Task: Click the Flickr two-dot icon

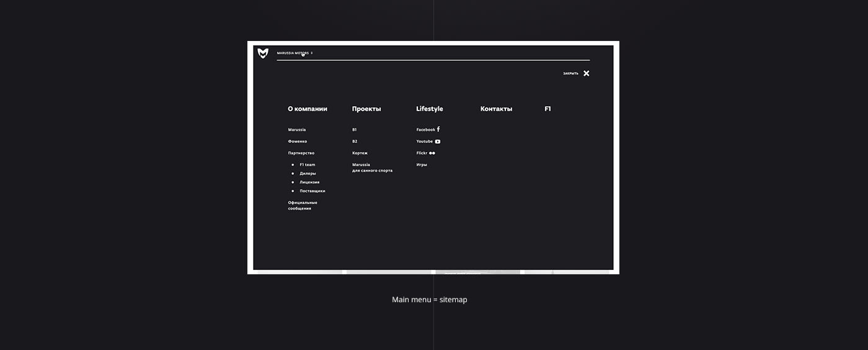Action: point(432,153)
